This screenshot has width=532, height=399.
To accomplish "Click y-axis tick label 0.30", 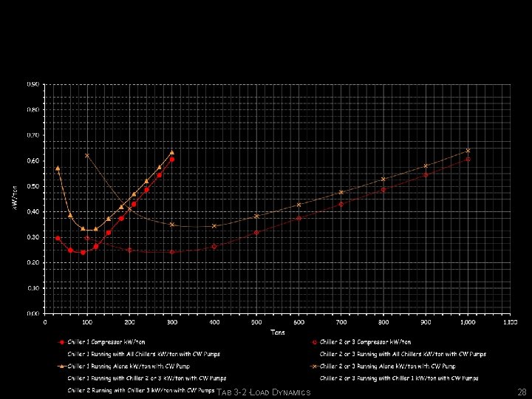I will click(33, 237).
